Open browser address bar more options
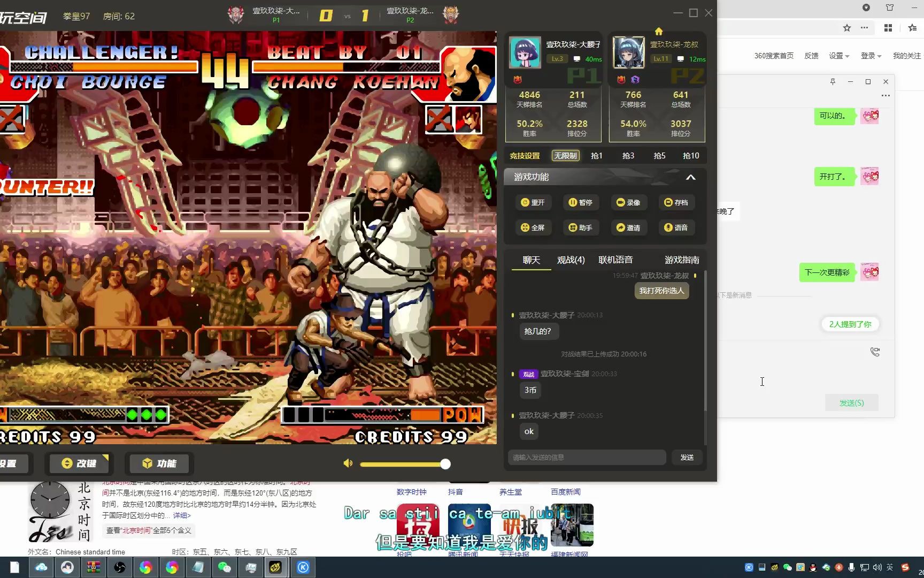924x578 pixels. pyautogui.click(x=864, y=28)
